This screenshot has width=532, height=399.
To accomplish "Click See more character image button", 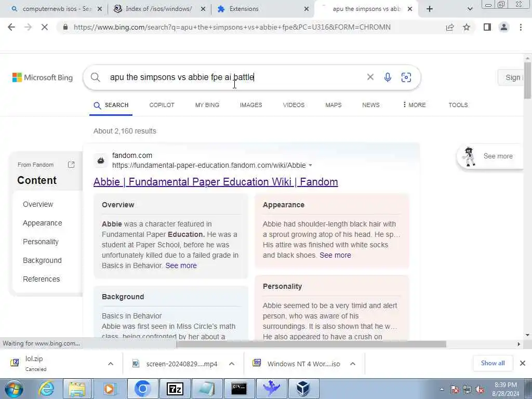I will click(x=490, y=156).
